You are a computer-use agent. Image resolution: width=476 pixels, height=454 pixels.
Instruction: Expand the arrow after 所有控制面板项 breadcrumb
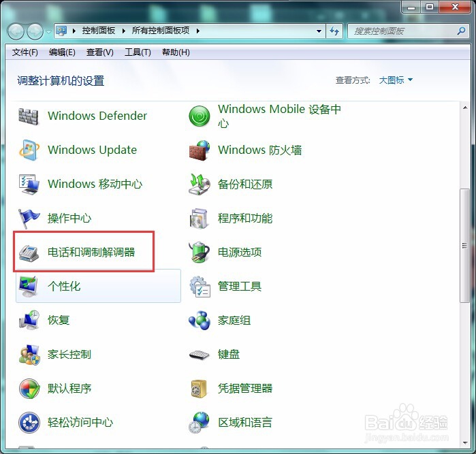(x=198, y=31)
